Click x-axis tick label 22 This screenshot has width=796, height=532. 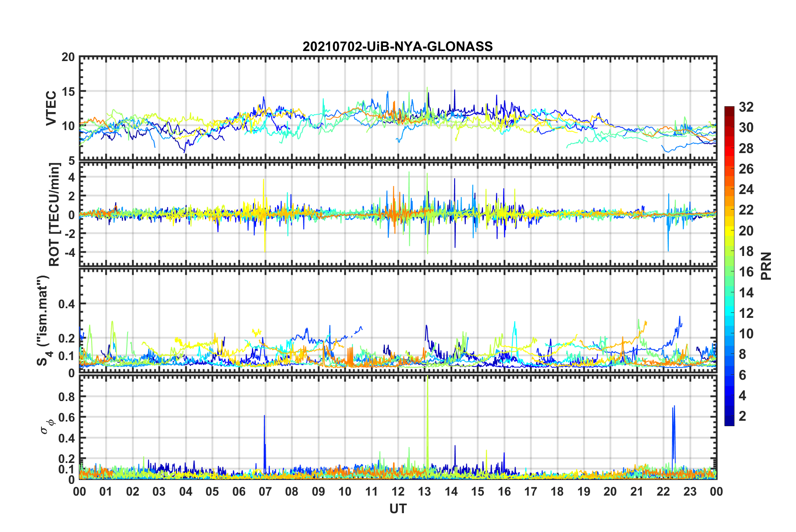[663, 491]
